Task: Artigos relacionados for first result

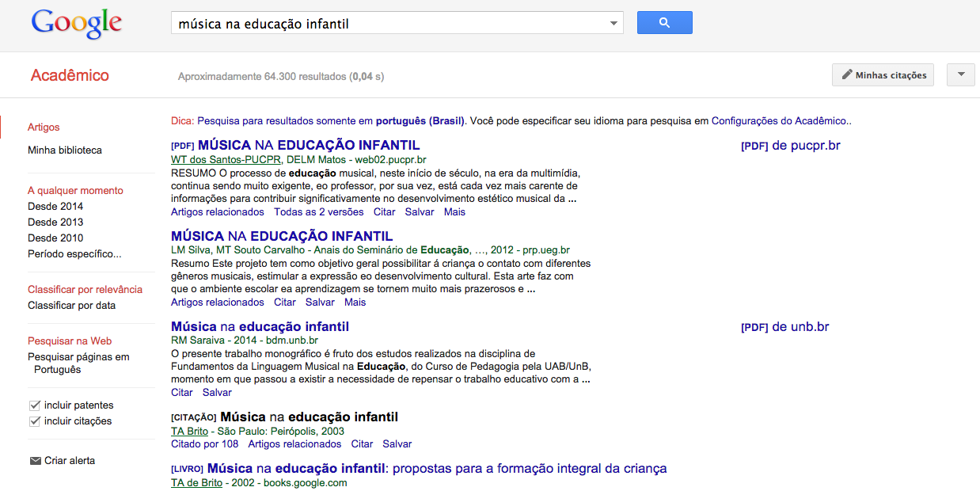Action: click(218, 212)
